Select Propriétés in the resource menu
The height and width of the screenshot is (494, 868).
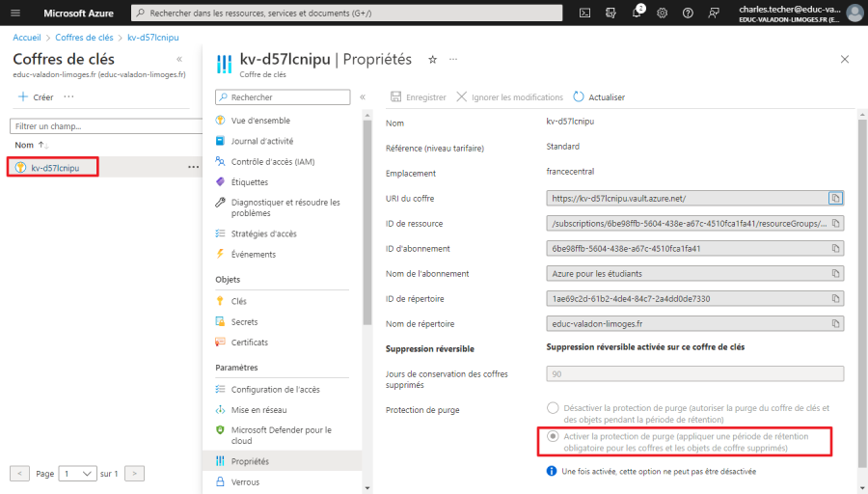[283, 461]
